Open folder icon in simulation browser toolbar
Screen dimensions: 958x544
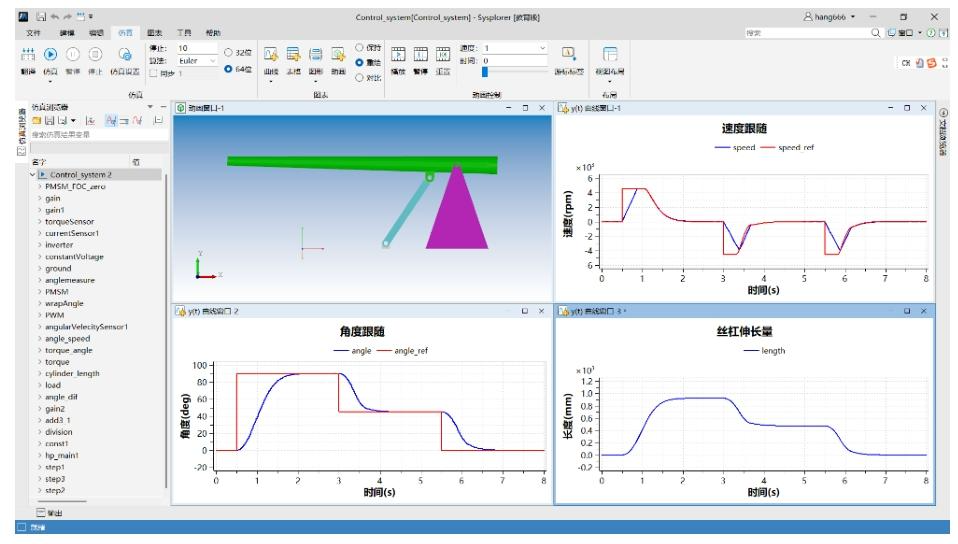point(37,121)
